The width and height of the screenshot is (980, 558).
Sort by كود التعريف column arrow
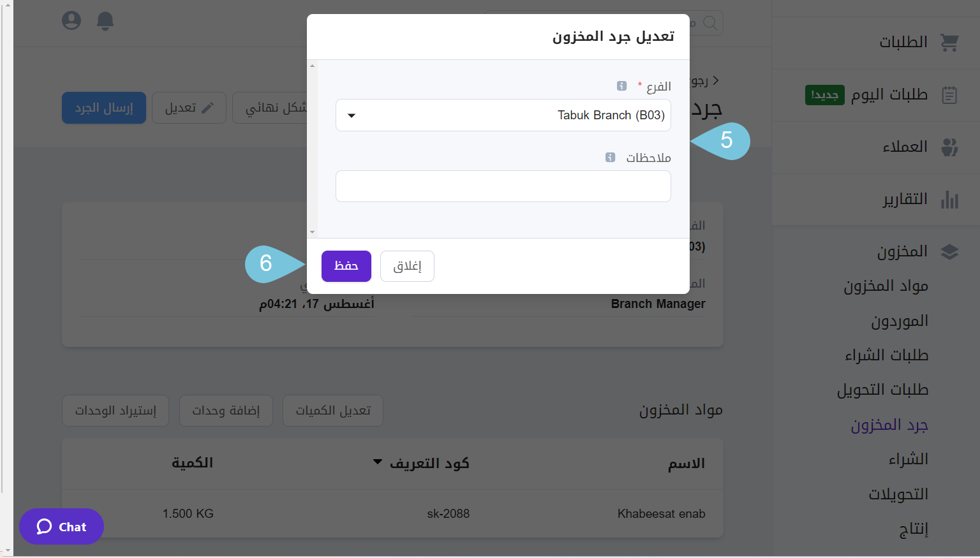378,462
